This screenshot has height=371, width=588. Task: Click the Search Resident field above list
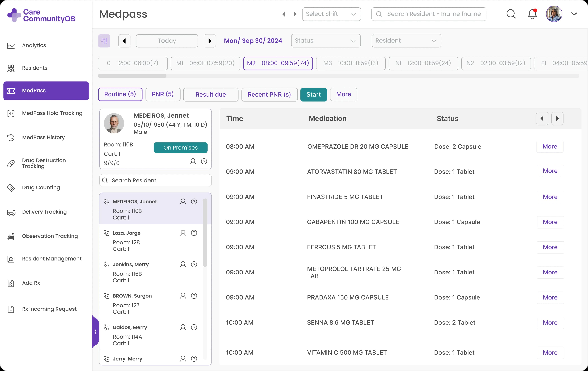pyautogui.click(x=155, y=180)
